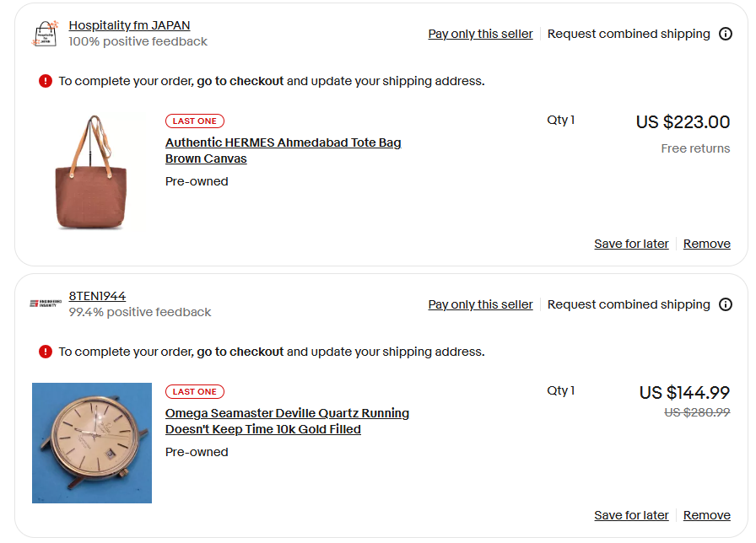Screen dimensions: 756x543
Task: Click the Hospitality fm JAPAN seller avatar icon
Action: point(46,33)
